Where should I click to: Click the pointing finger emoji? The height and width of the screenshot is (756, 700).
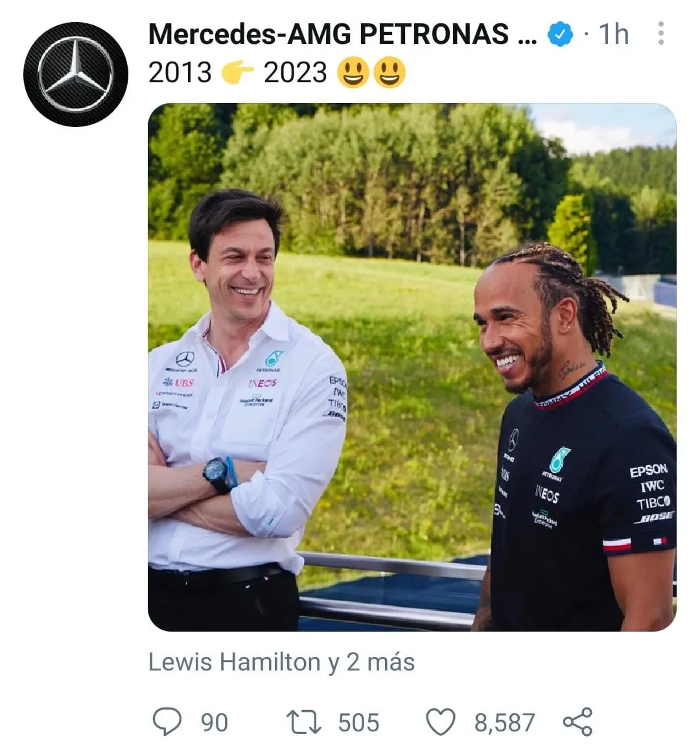(x=238, y=73)
